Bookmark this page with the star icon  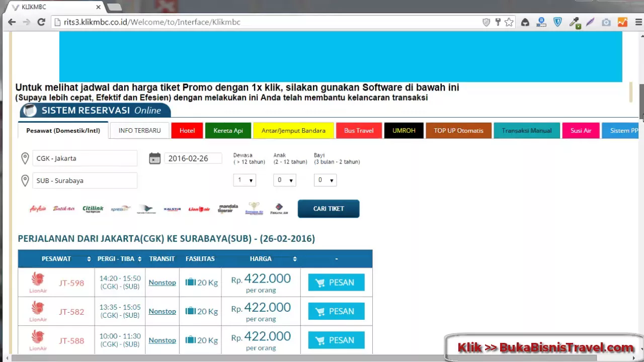[x=509, y=22]
